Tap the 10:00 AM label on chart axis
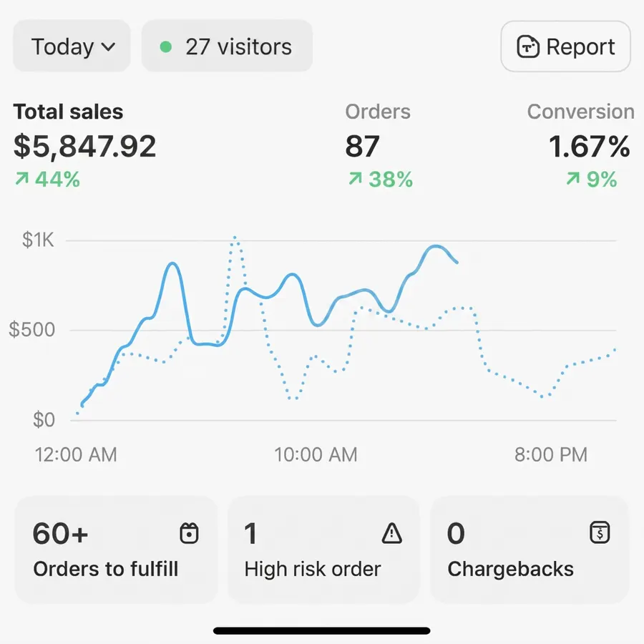This screenshot has height=644, width=644. point(316,454)
